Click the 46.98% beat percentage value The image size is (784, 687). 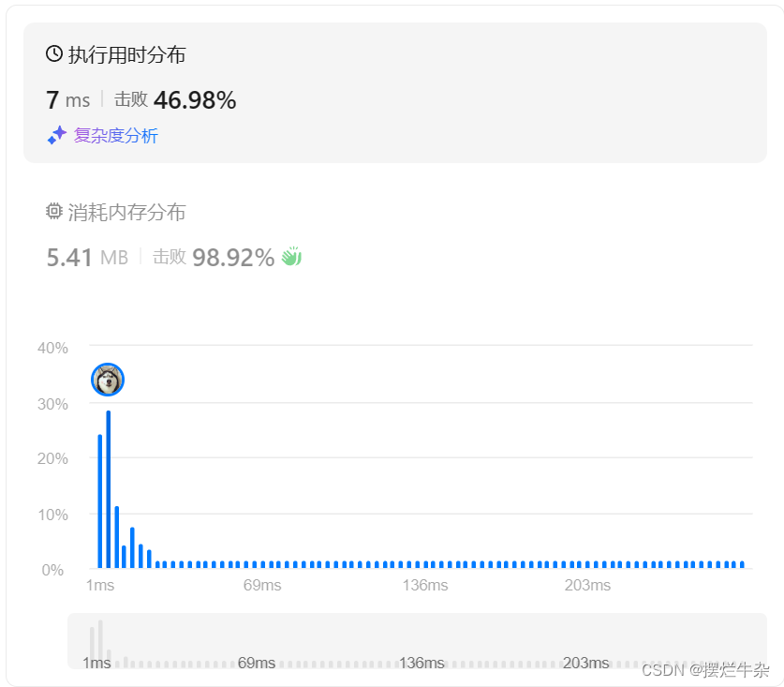[195, 100]
